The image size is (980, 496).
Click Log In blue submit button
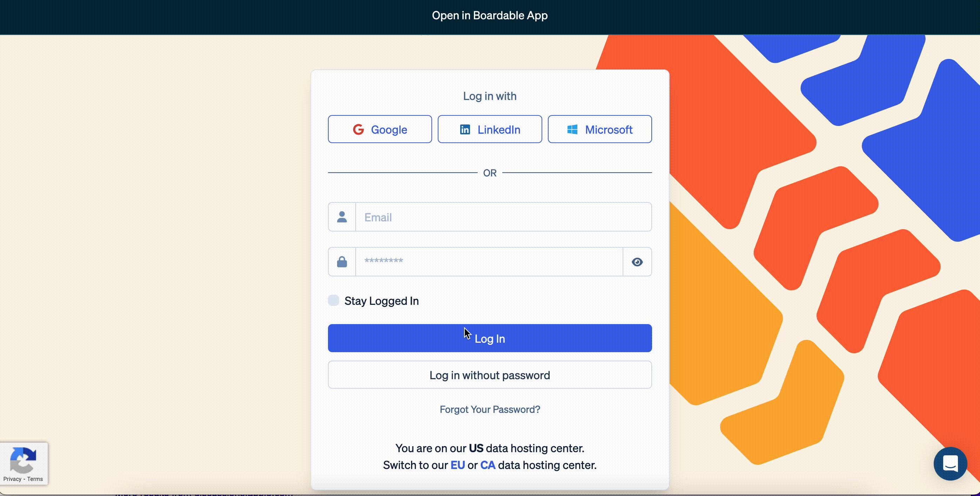coord(490,338)
